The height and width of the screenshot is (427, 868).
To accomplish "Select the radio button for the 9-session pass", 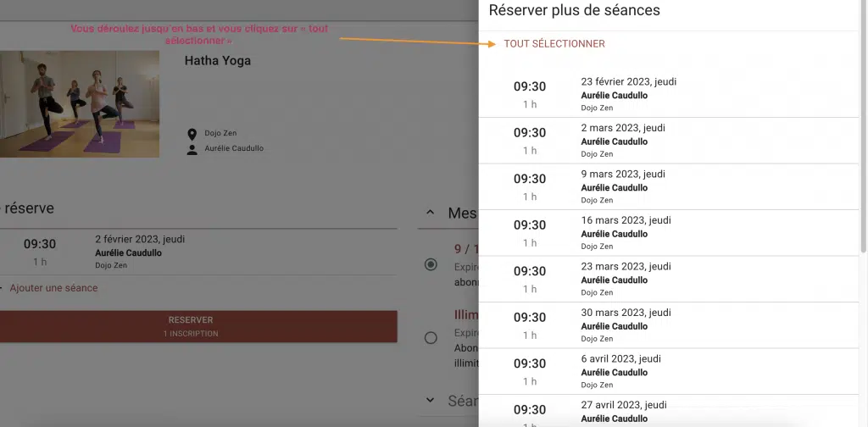I will [431, 264].
